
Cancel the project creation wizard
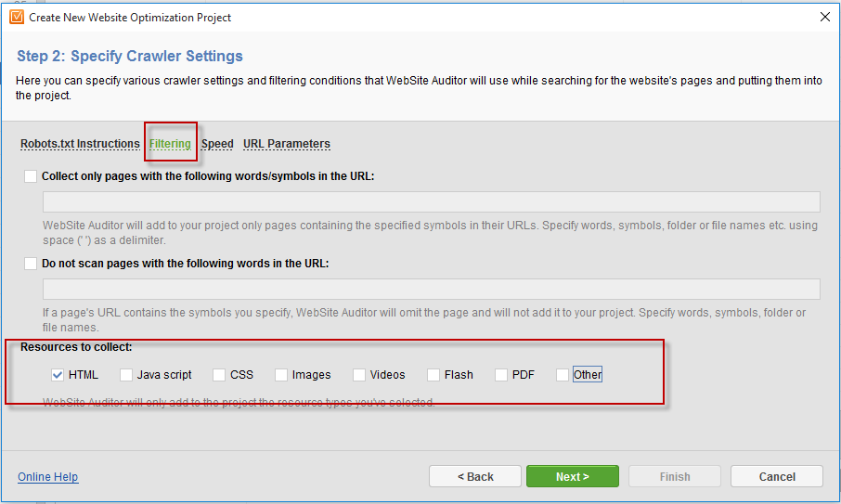click(777, 476)
